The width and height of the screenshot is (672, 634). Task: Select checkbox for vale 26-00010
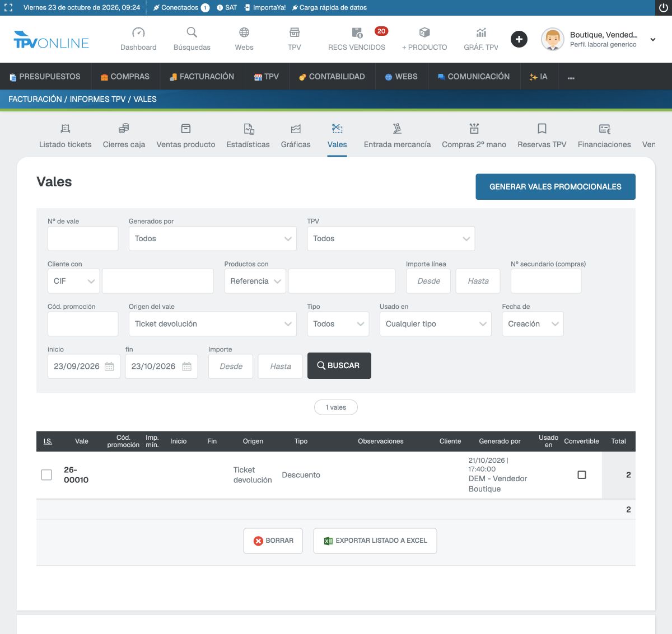click(x=46, y=475)
